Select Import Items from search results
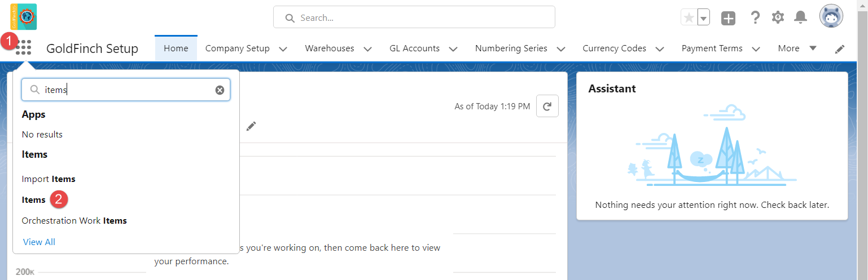This screenshot has width=868, height=280. click(x=49, y=179)
